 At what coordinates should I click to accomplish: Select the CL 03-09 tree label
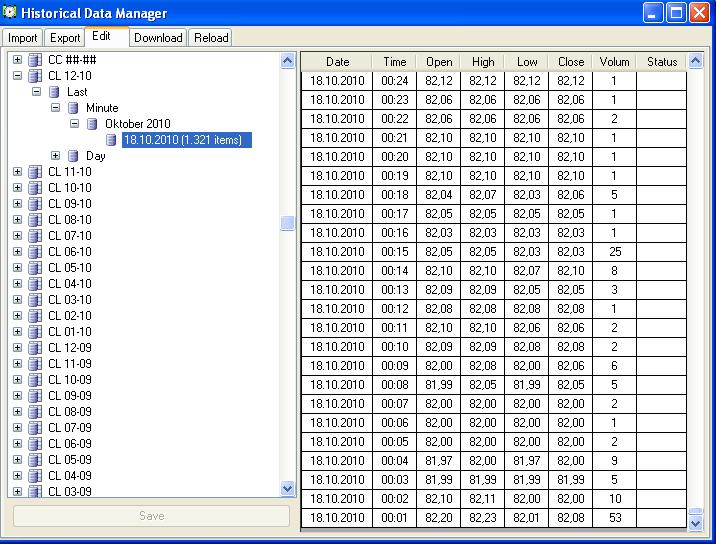tap(70, 491)
